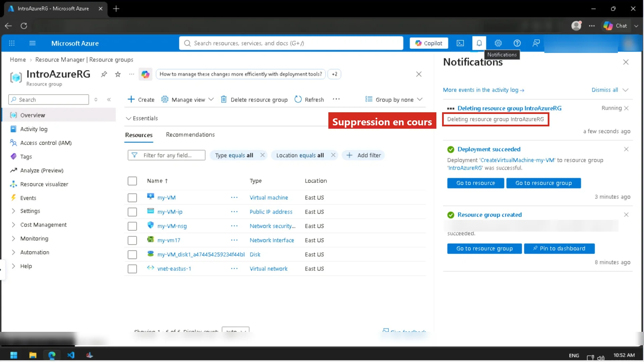Viewport: 644px width, 362px height.
Task: Add IntroAzureRG to favorites star
Action: pyautogui.click(x=118, y=74)
